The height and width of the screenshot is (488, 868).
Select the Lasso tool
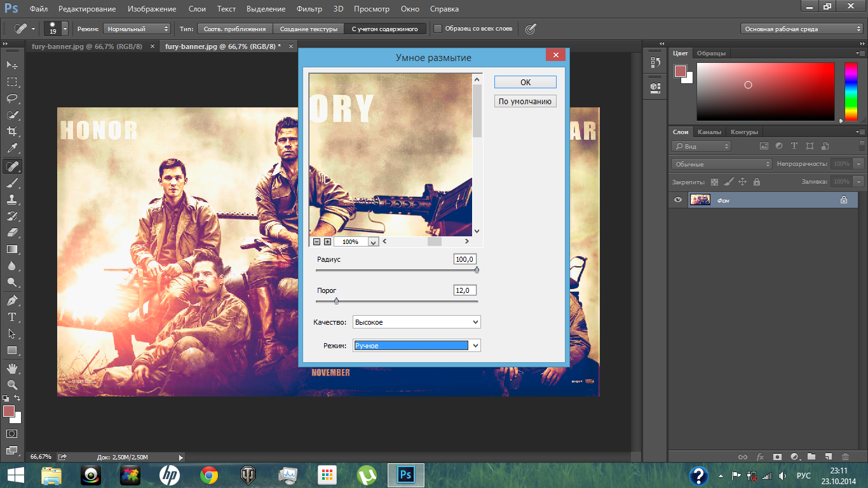coord(12,98)
